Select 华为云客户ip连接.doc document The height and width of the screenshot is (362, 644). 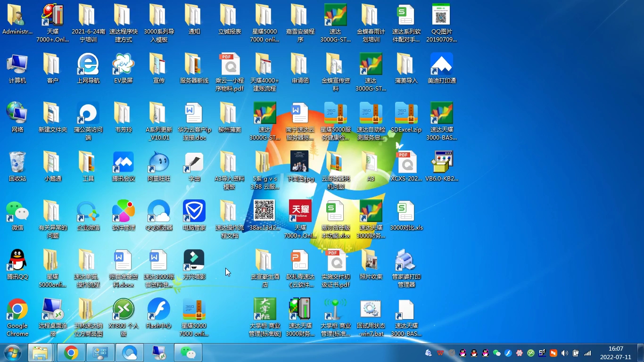(194, 121)
